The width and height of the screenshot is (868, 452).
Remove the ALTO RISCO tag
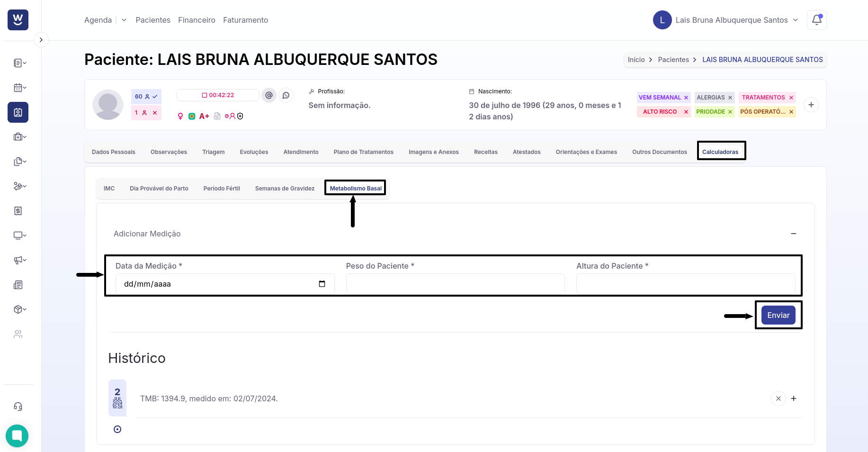click(686, 112)
